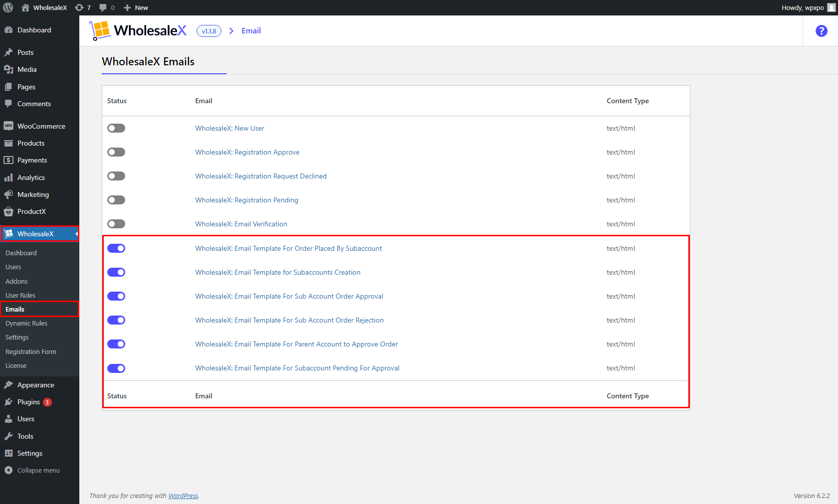Turn on Registration Request Declined toggle
The height and width of the screenshot is (504, 838).
point(116,176)
